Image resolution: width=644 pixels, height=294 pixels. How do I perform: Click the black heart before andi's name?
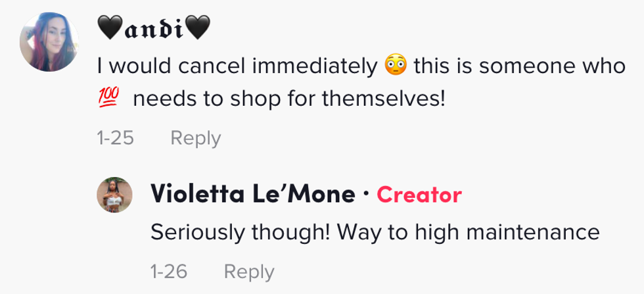[109, 29]
